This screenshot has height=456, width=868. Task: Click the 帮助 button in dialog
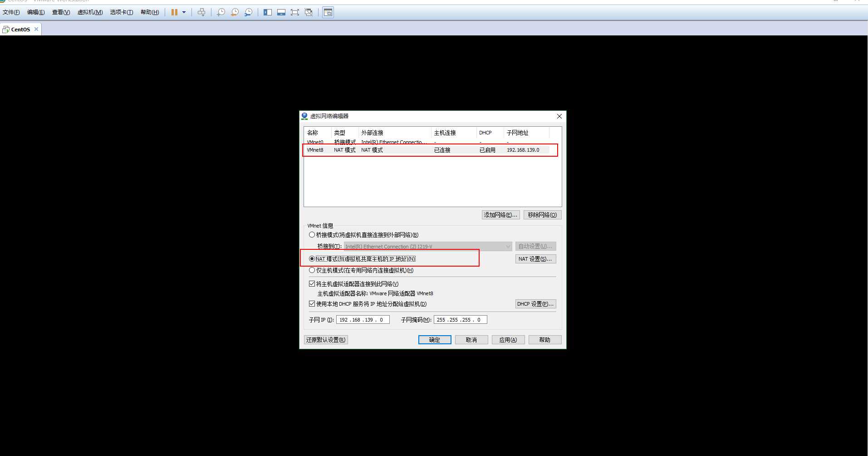point(545,340)
